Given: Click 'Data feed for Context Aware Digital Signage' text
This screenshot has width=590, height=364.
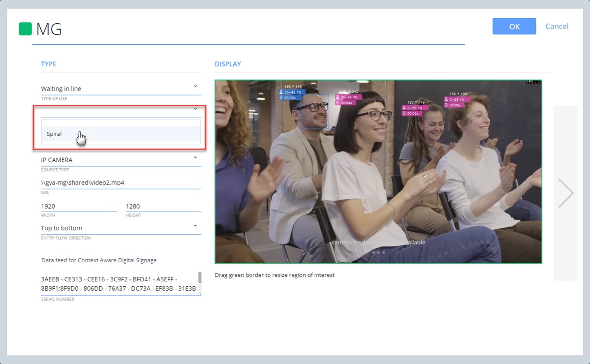Looking at the screenshot, I should (x=99, y=260).
